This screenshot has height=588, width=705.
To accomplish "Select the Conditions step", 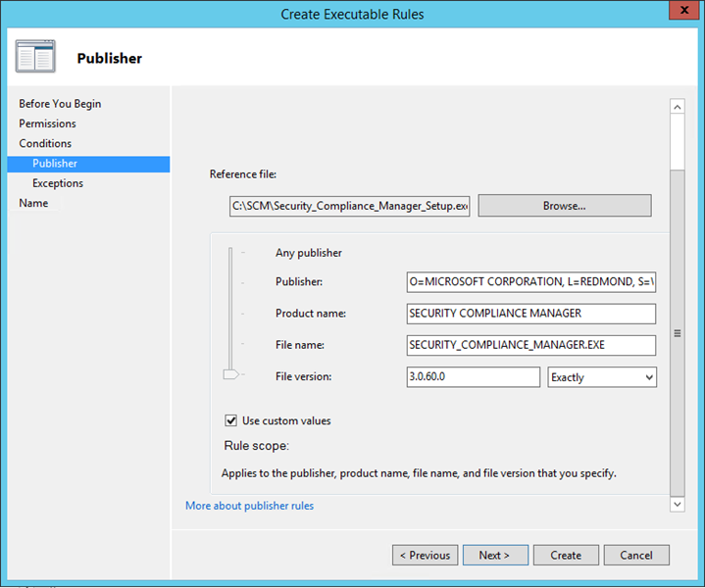I will 45,143.
